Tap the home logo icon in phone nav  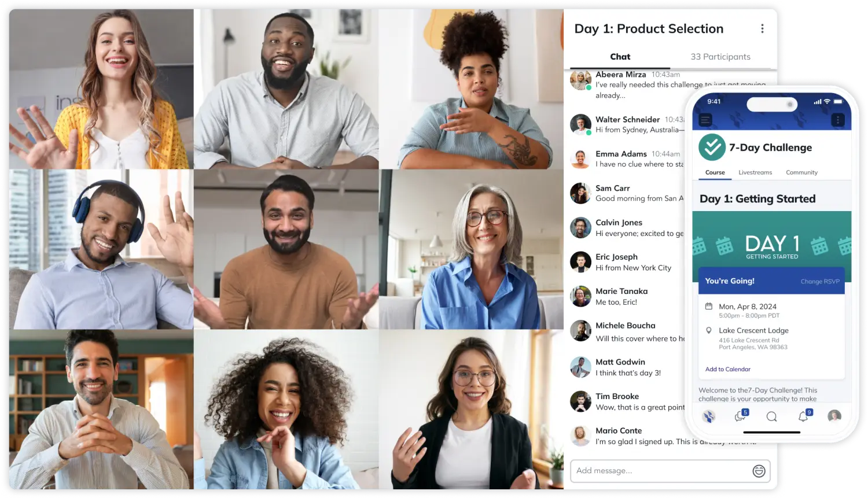click(709, 416)
